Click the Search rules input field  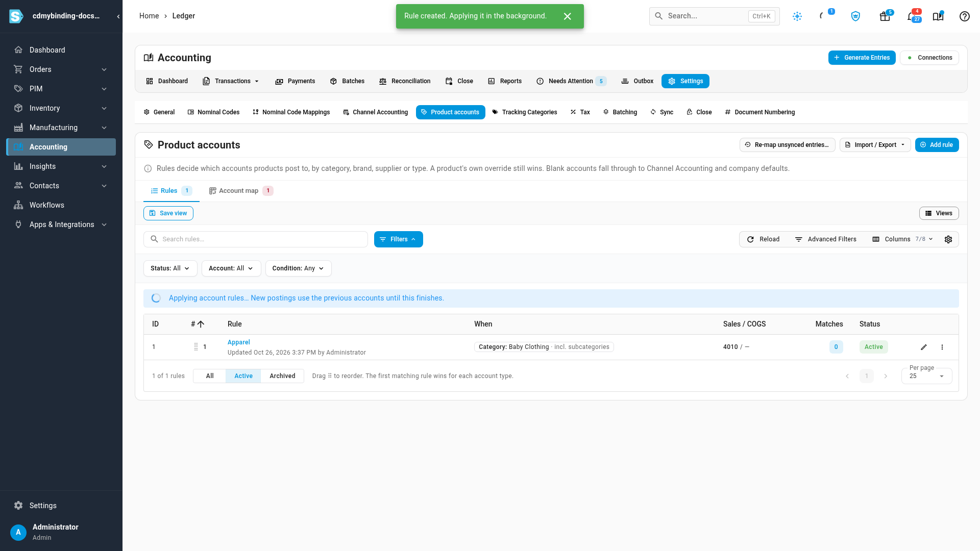point(256,239)
